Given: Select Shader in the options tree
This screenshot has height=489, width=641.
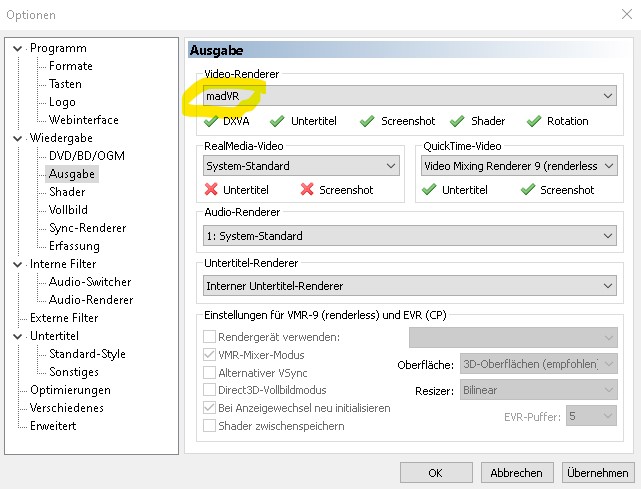Looking at the screenshot, I should click(67, 192).
